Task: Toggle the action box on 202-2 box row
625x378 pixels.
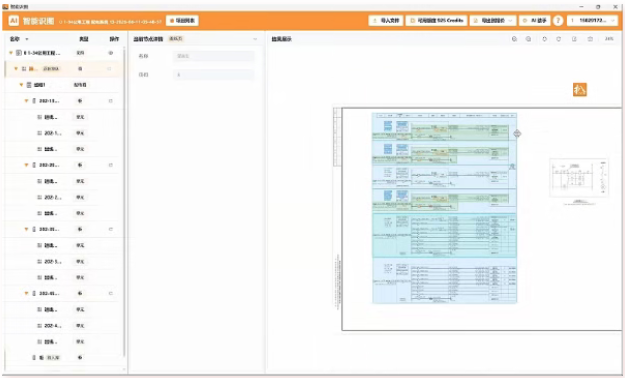Action: [x=111, y=165]
